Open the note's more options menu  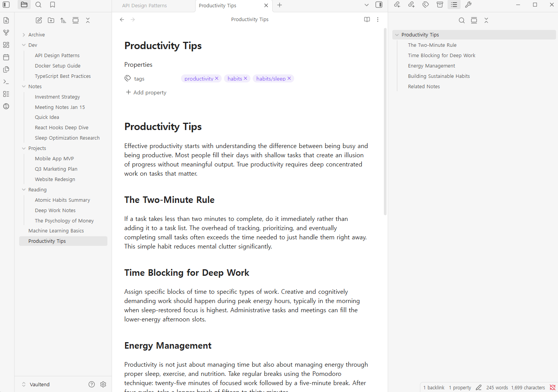coord(378,20)
